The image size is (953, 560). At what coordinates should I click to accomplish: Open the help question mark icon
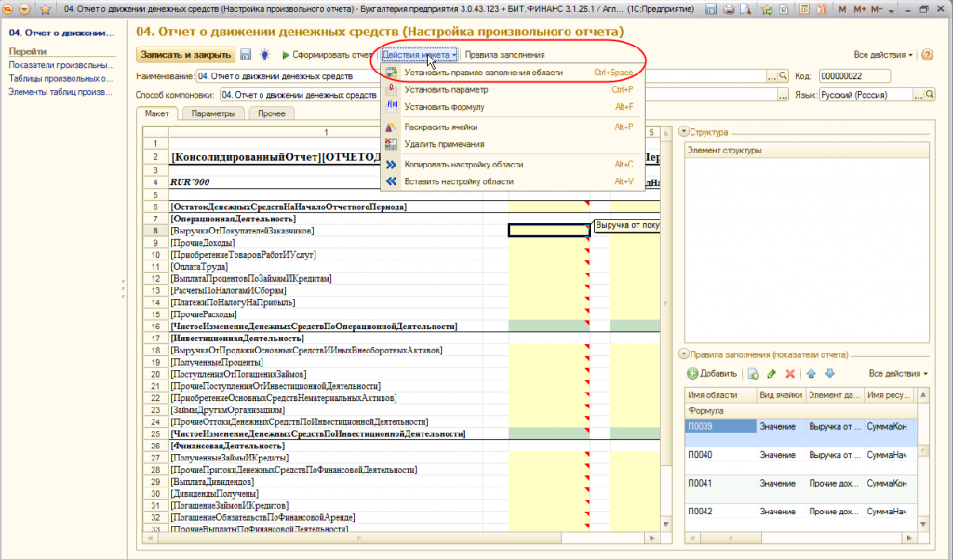tap(927, 55)
